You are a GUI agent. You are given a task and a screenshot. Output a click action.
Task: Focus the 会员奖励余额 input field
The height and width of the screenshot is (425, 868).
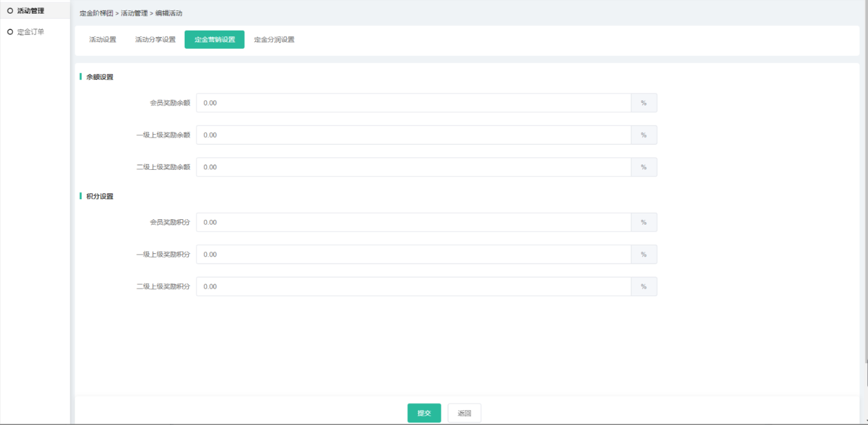click(413, 103)
